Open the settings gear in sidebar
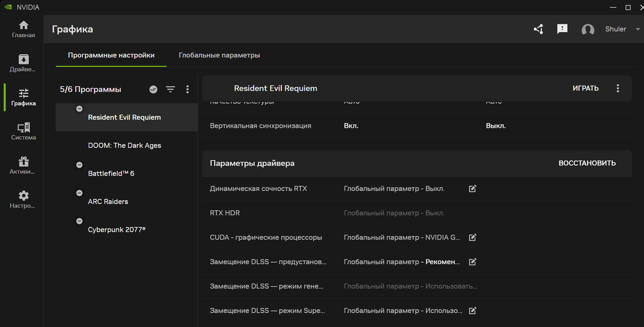The image size is (644, 327). 23,199
